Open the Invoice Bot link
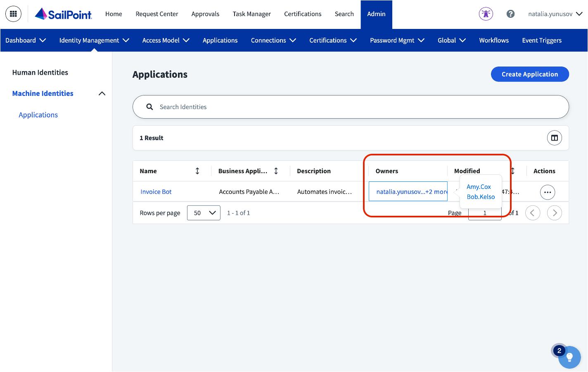This screenshot has height=372, width=588. point(156,192)
